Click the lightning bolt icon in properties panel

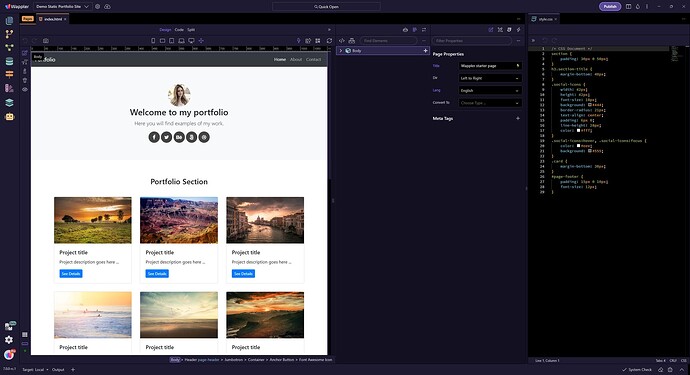[x=518, y=29]
